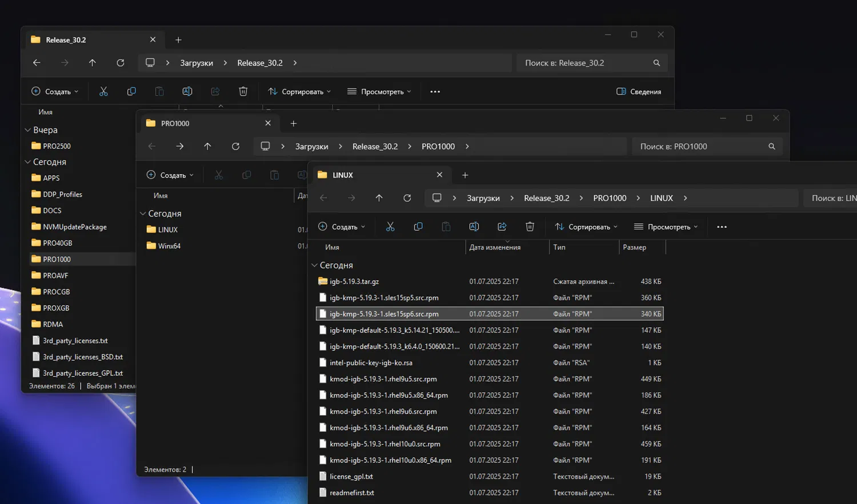Toggle the Сведения details pane button

[x=639, y=91]
